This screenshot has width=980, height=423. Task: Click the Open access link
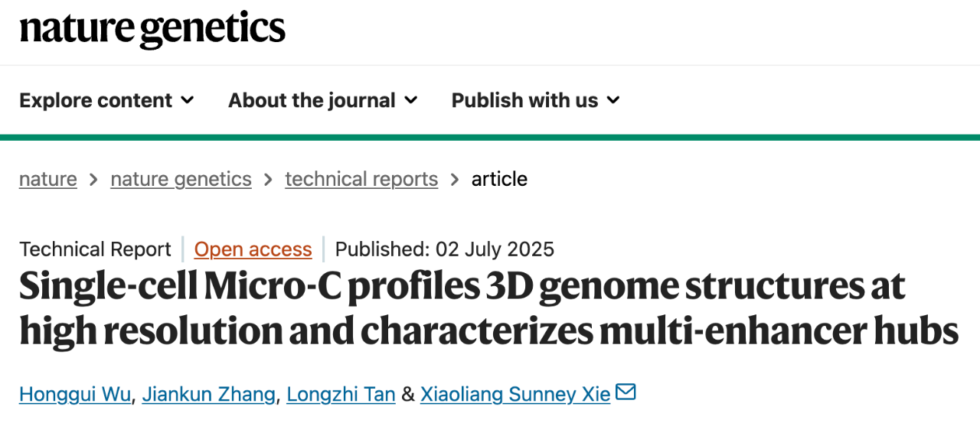pos(253,249)
